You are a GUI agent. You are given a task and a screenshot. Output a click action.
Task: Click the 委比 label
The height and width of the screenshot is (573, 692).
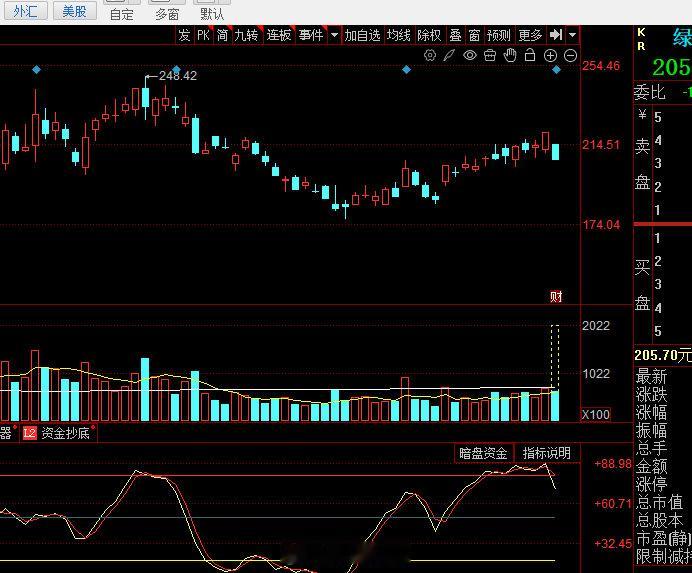tap(650, 93)
